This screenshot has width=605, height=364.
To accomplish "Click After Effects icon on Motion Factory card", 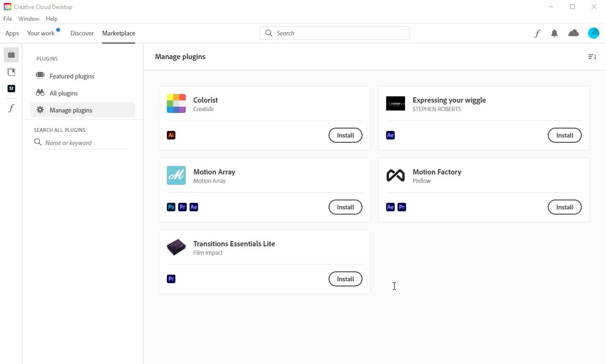I will pyautogui.click(x=390, y=207).
